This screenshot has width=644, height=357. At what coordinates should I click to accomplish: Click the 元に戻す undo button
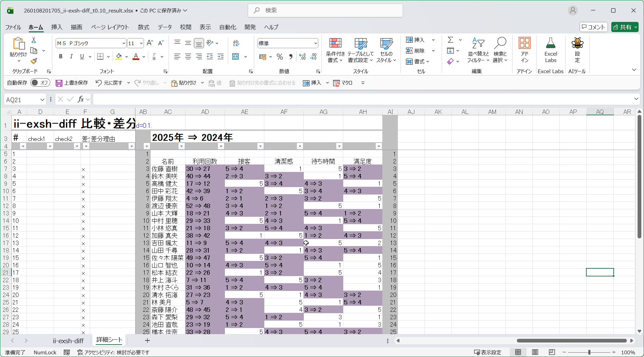pos(109,83)
